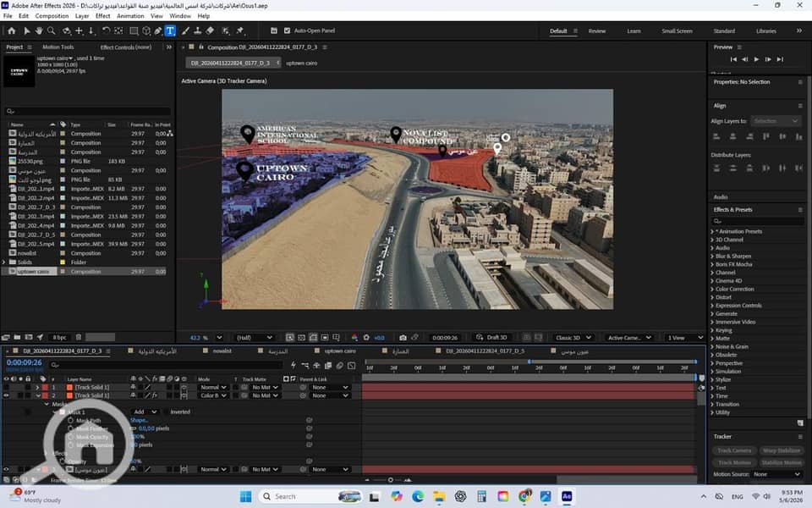Screen dimensions: 812x508
Task: Click the Track Camera button
Action: (734, 450)
